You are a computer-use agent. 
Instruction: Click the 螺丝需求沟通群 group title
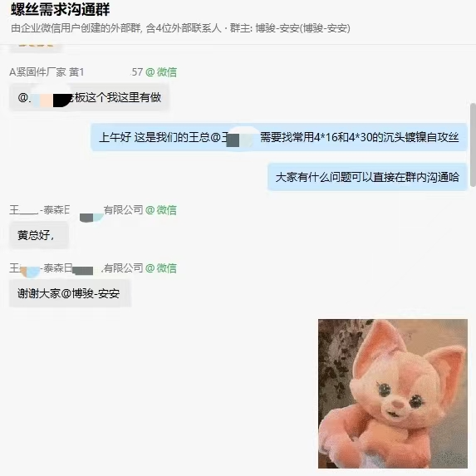[x=60, y=9]
